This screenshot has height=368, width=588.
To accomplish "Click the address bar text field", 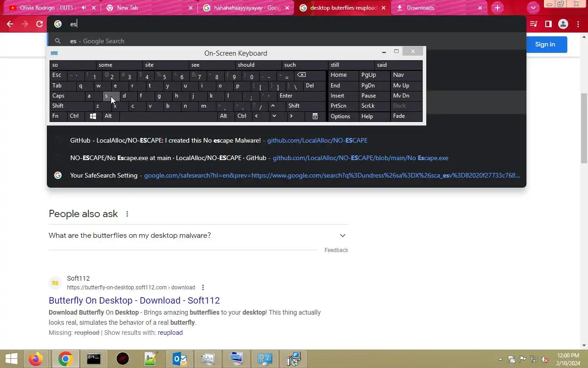I will pyautogui.click(x=294, y=24).
